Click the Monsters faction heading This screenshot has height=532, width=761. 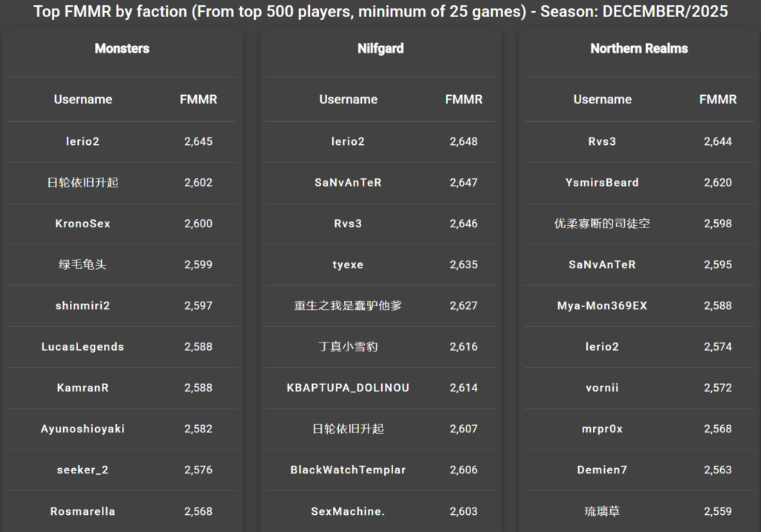pos(122,48)
